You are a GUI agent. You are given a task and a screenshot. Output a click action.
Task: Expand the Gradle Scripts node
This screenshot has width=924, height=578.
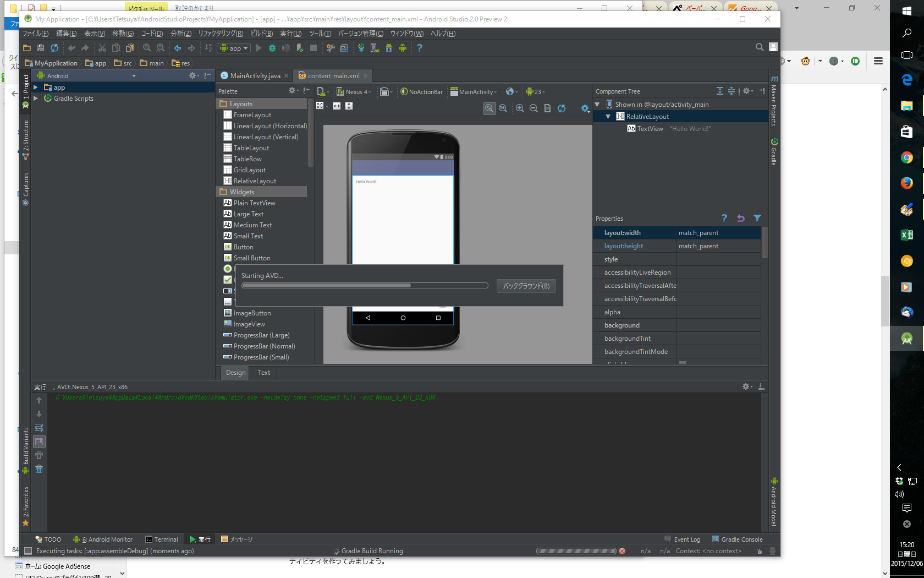[36, 99]
